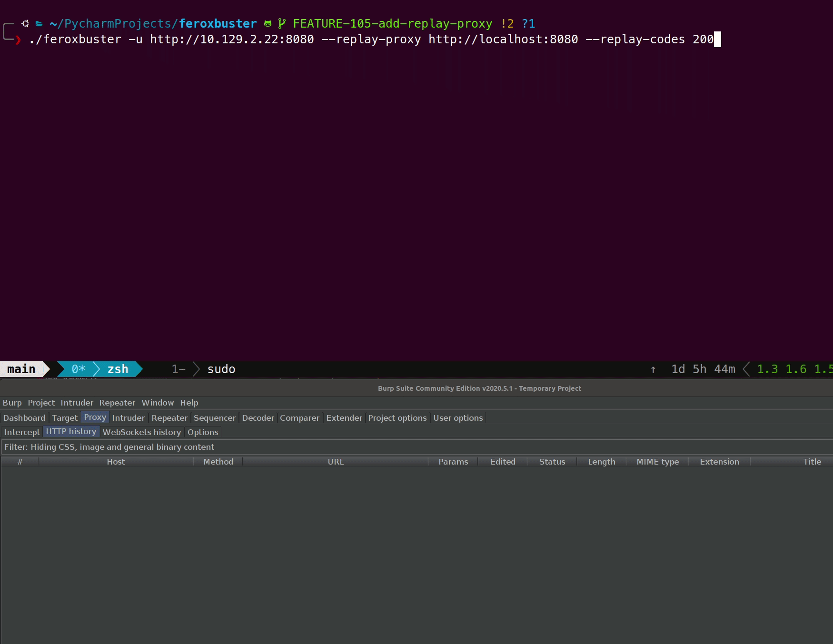Switch to the Intruder tool tab

pos(128,418)
